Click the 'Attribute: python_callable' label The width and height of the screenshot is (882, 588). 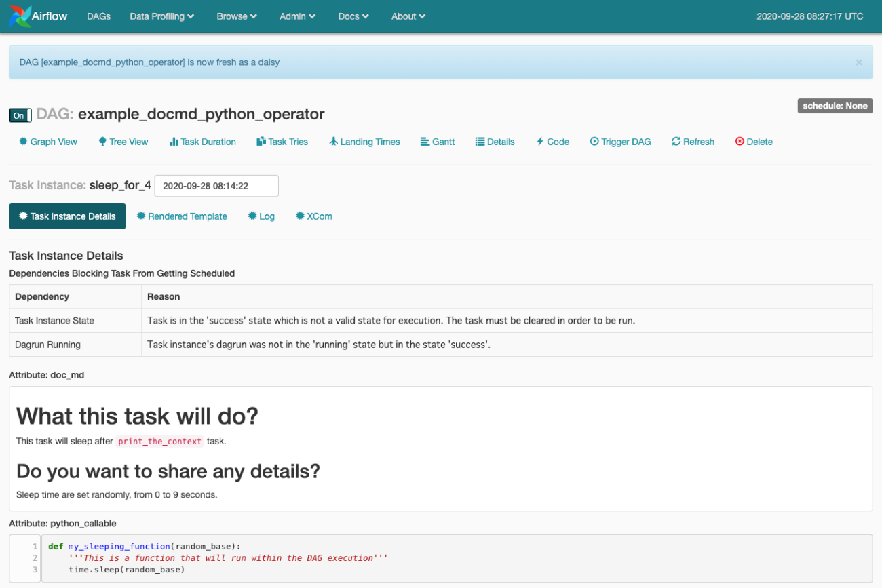click(x=62, y=524)
